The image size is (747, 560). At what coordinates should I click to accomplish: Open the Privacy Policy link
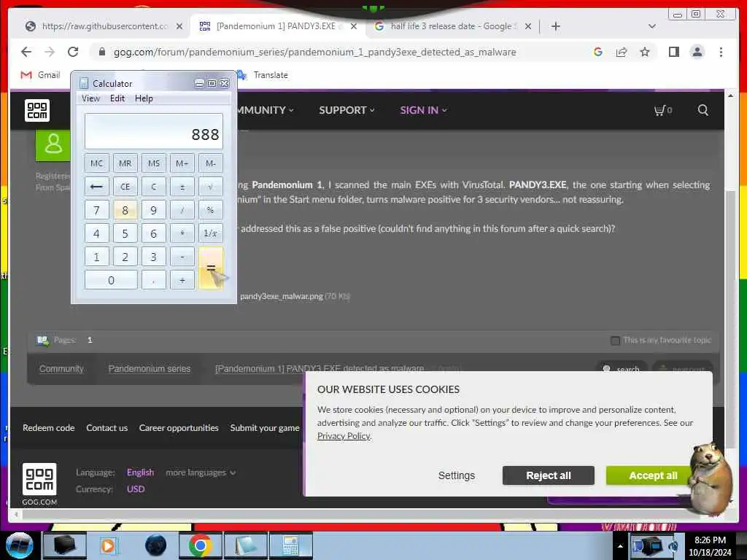click(x=344, y=436)
